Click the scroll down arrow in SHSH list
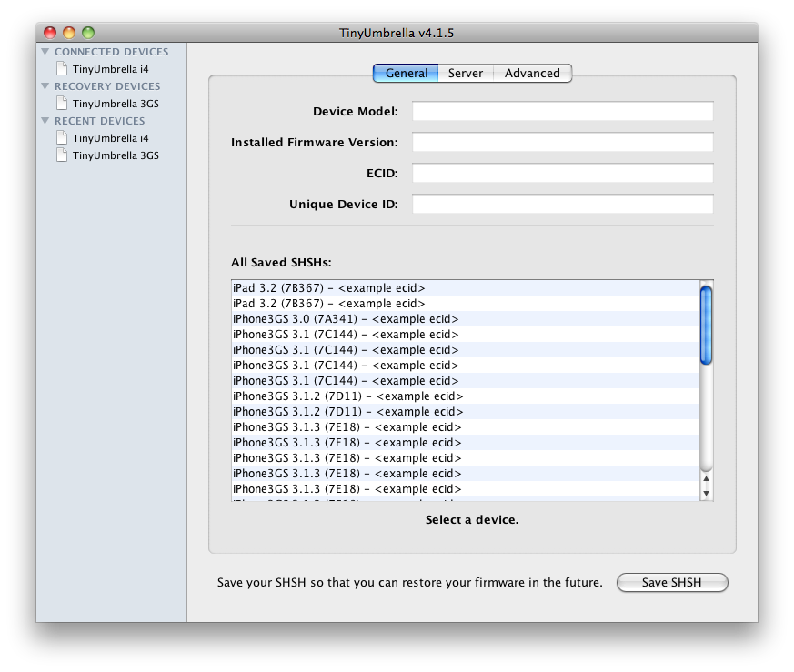Viewport: 794px width, 672px height. point(706,492)
